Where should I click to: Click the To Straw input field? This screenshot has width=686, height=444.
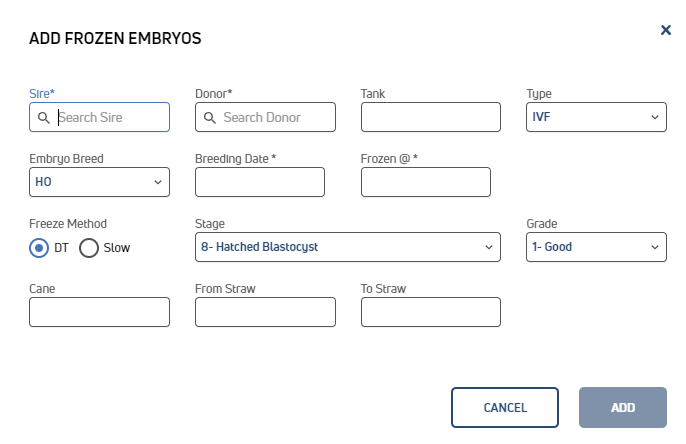point(430,312)
